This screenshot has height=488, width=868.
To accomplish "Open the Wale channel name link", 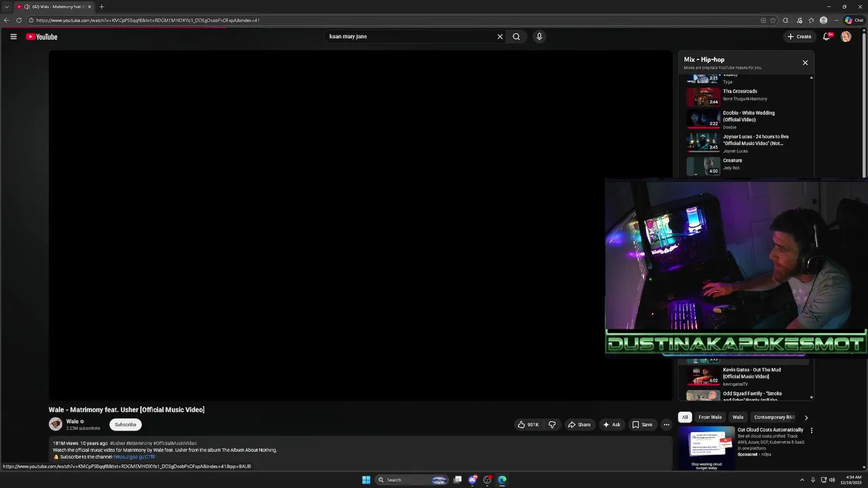I will tap(73, 422).
